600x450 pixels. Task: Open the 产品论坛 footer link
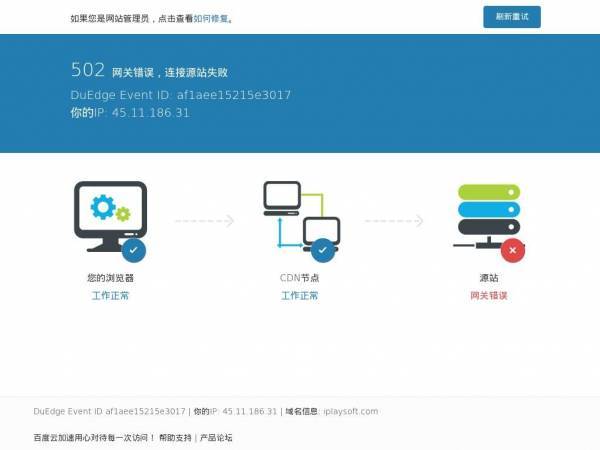216,437
